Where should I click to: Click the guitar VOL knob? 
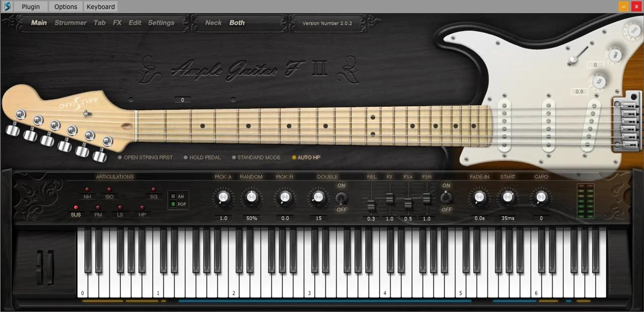[x=599, y=81]
